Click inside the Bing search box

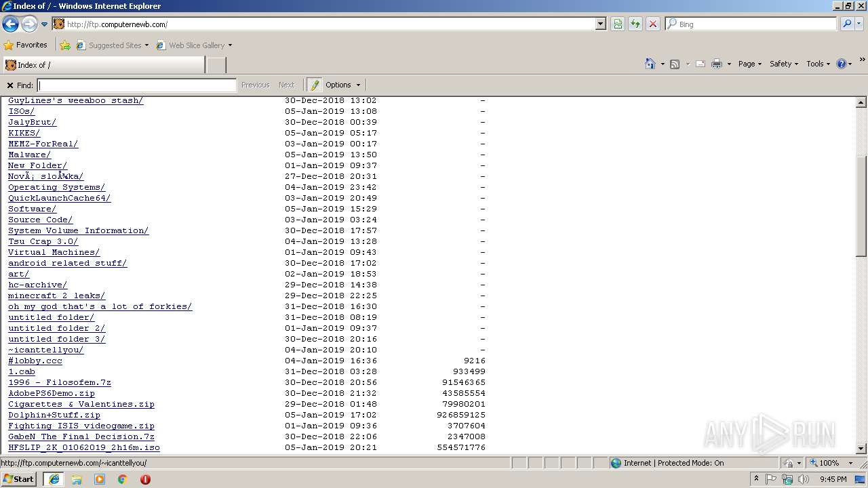751,24
